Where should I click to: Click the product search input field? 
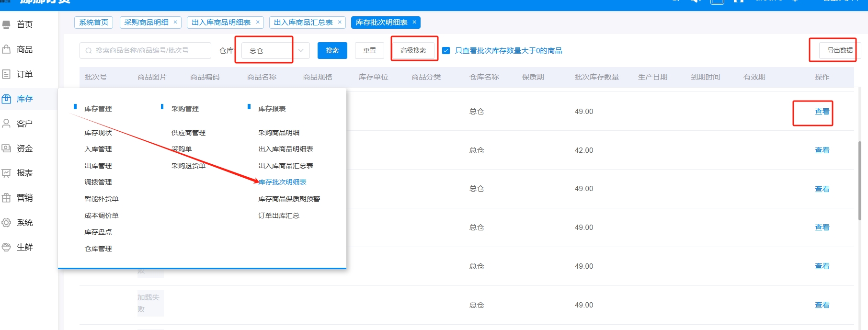click(146, 50)
